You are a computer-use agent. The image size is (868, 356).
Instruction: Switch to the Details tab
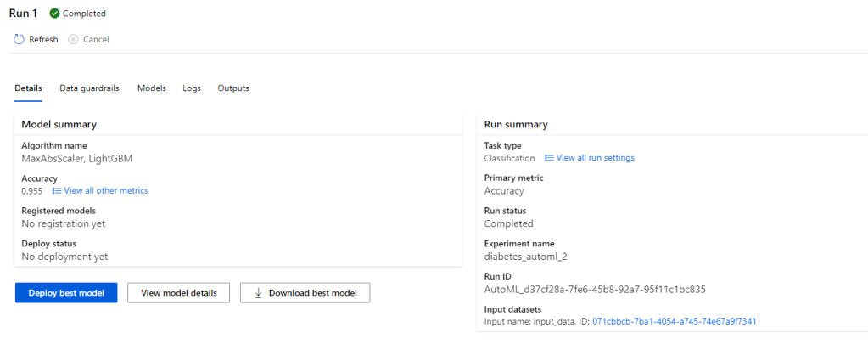click(x=28, y=88)
